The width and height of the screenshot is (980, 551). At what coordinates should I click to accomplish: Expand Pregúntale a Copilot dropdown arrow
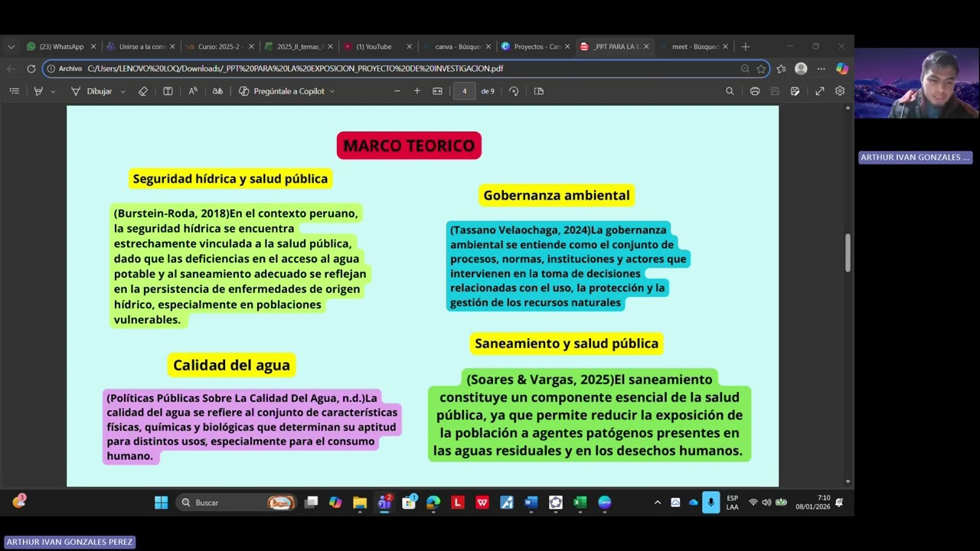(x=332, y=92)
